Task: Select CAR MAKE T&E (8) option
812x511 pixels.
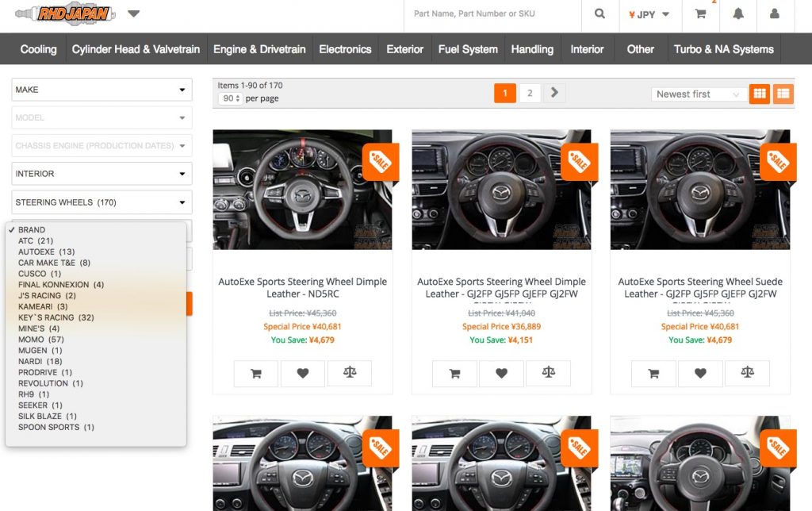Action: 96,263
